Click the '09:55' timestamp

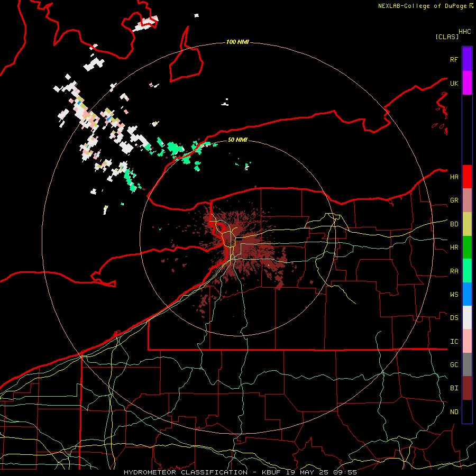click(345, 472)
